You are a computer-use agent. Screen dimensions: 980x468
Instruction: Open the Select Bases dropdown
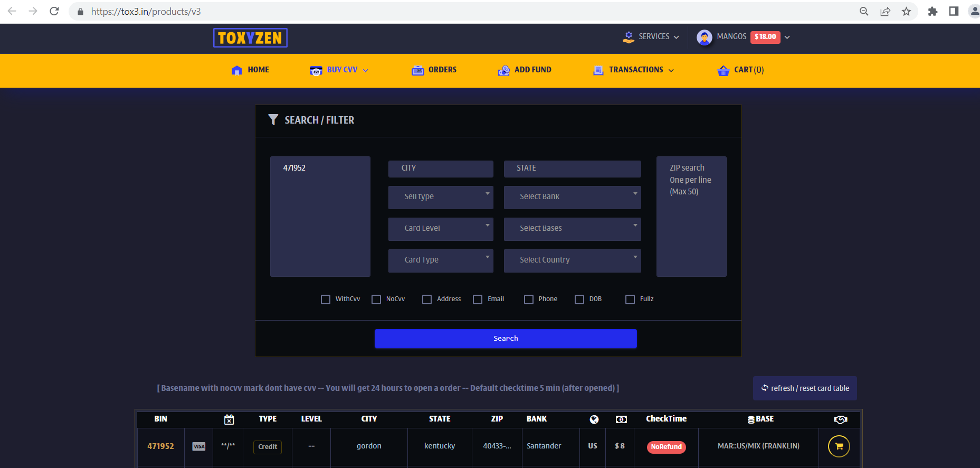coord(573,229)
